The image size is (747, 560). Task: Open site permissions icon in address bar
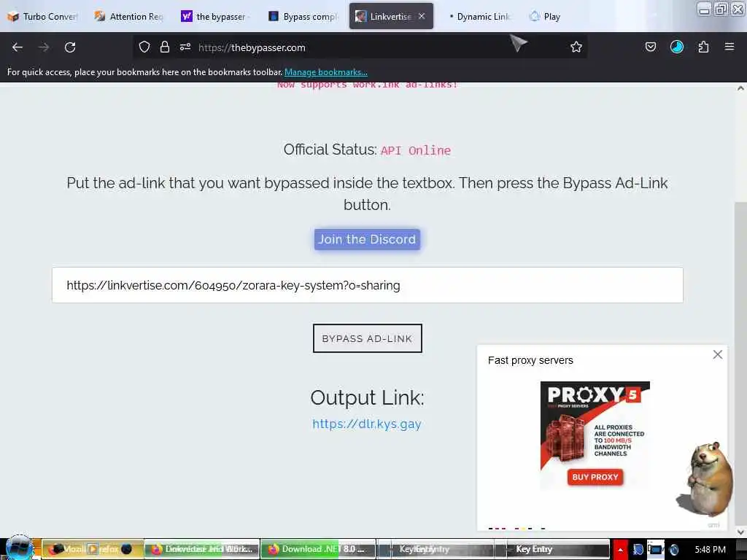pos(185,47)
